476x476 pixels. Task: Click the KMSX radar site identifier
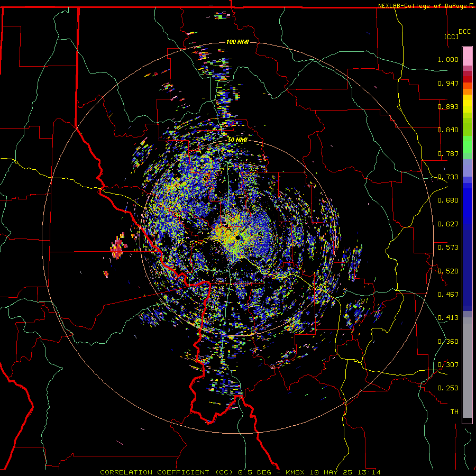(x=295, y=472)
